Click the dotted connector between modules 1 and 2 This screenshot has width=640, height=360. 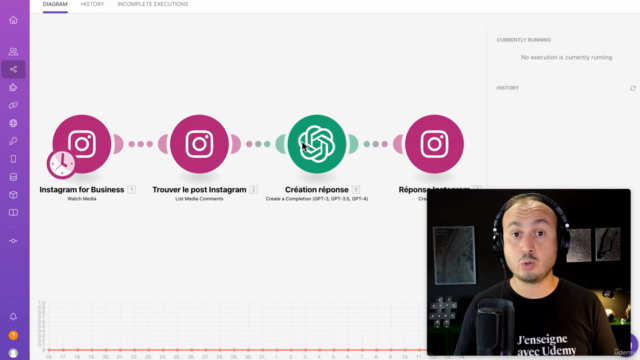pos(140,144)
